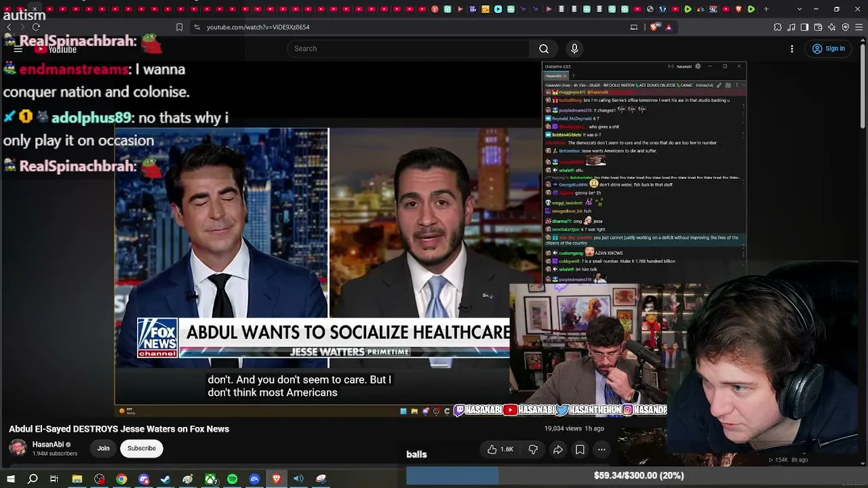Save the video with the bookmark icon
The width and height of the screenshot is (868, 488).
point(580,449)
